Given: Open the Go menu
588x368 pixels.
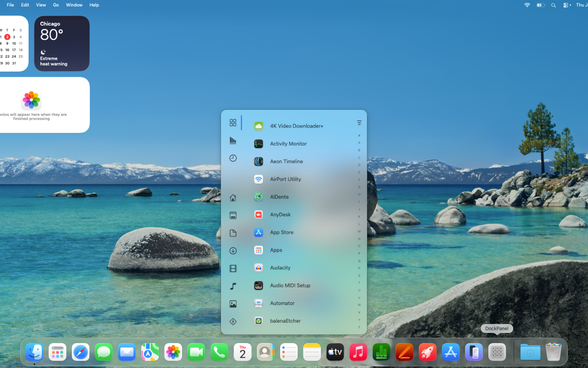Looking at the screenshot, I should click(56, 5).
